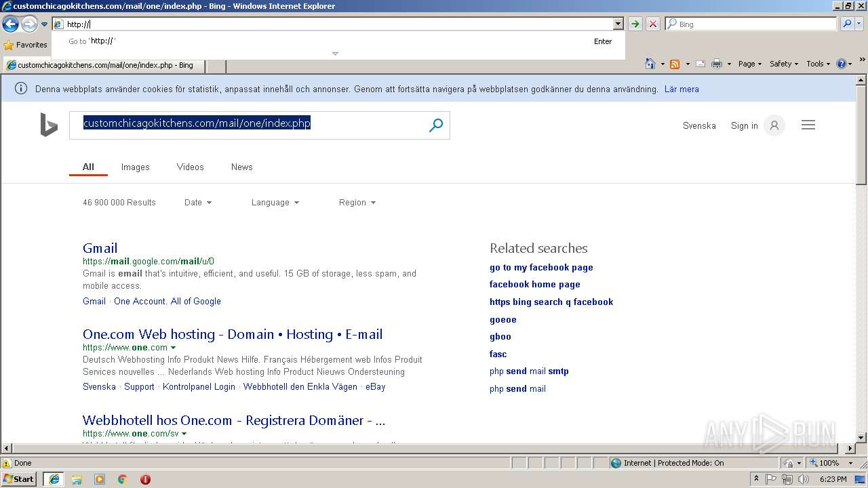This screenshot has width=868, height=488.
Task: Switch to the News tab
Action: pos(241,167)
